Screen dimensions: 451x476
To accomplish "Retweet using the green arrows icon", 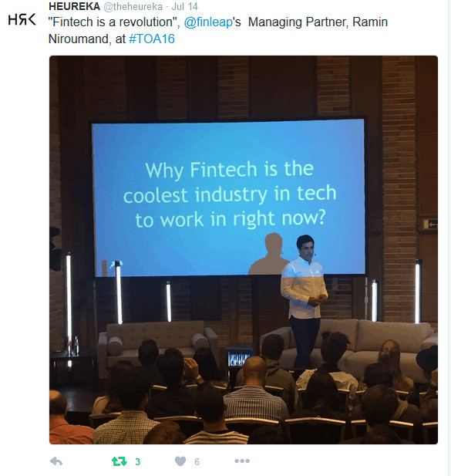I will pos(119,461).
